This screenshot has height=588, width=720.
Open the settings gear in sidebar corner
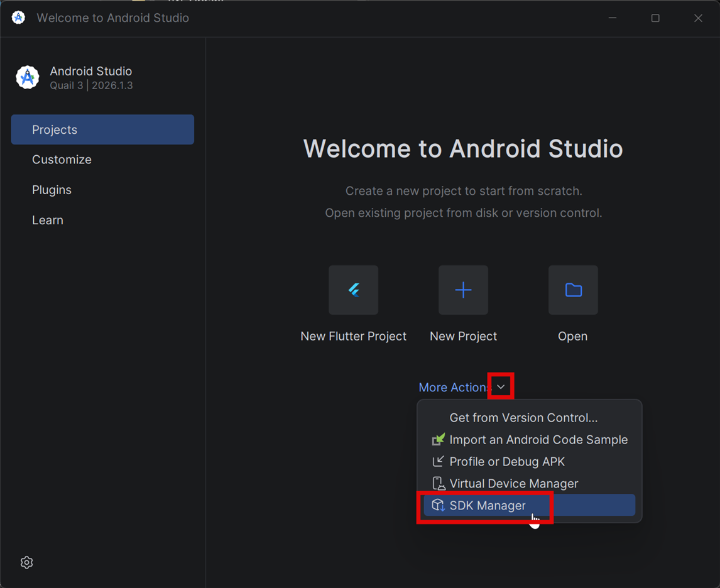pyautogui.click(x=26, y=562)
